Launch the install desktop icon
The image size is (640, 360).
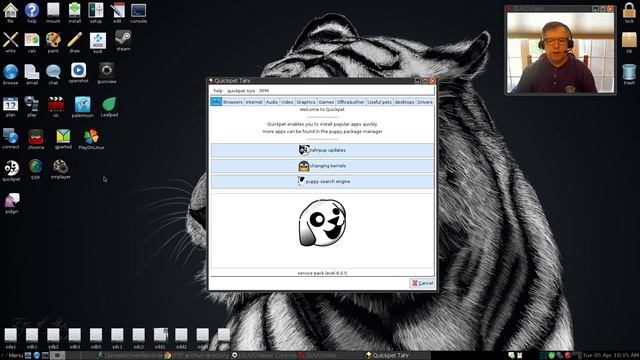[x=75, y=12]
